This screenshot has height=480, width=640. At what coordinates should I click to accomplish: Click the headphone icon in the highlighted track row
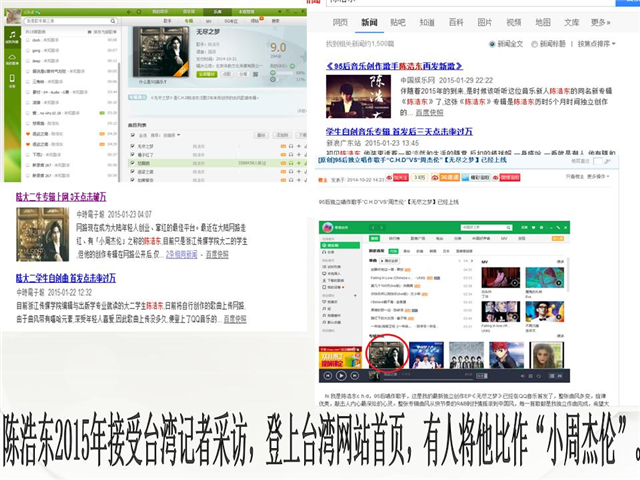[x=291, y=163]
